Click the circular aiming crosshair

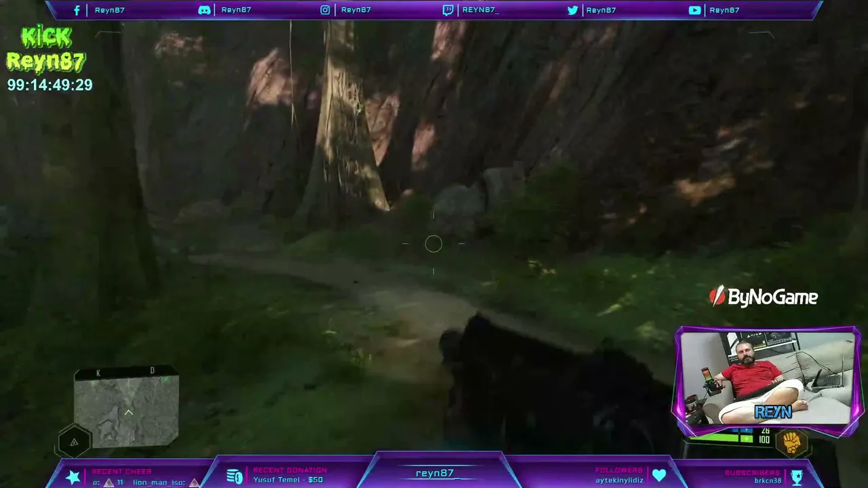[x=433, y=244]
